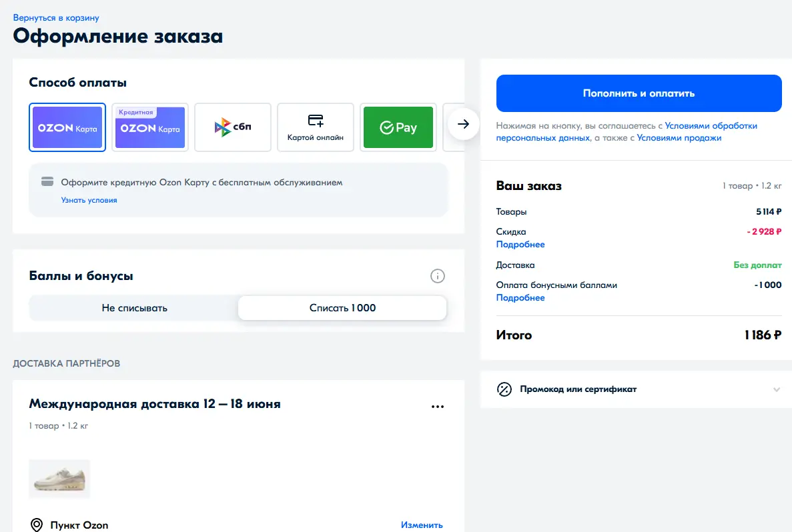Viewport: 792px width, 532px height.
Task: Choose the Кредитная OZON Карта payment option
Action: (150, 127)
